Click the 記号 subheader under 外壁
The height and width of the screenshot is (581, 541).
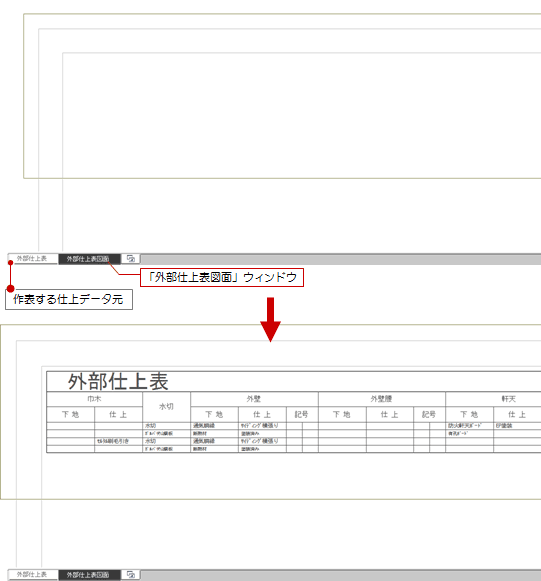pos(302,414)
